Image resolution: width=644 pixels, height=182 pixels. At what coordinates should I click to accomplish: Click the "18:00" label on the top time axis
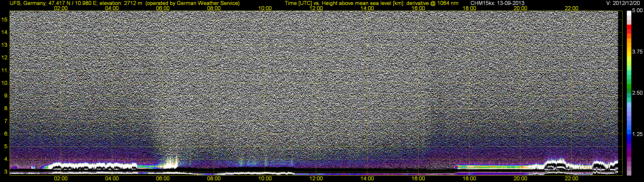point(469,8)
